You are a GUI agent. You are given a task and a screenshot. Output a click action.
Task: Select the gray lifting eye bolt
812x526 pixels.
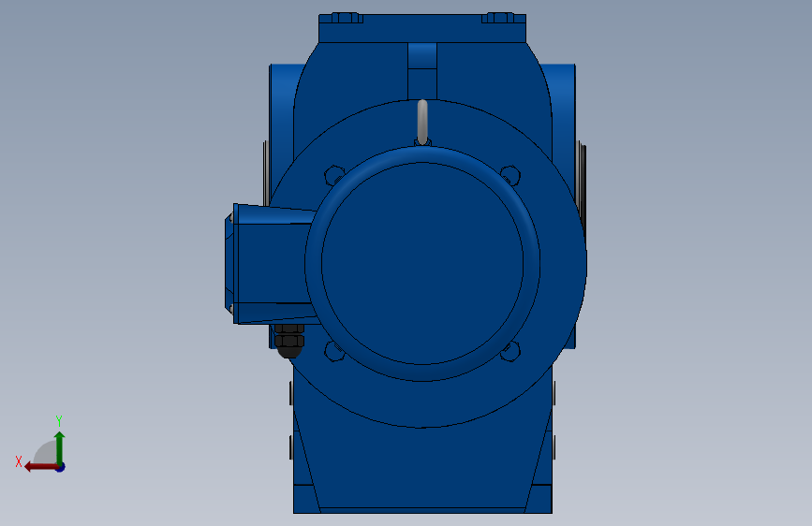pos(422,123)
